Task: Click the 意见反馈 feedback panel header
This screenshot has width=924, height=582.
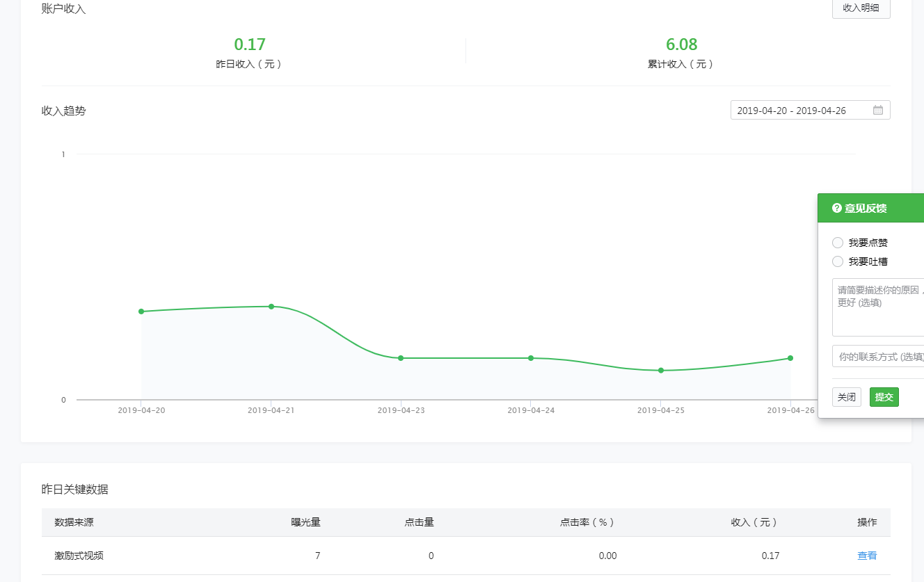Action: tap(871, 208)
